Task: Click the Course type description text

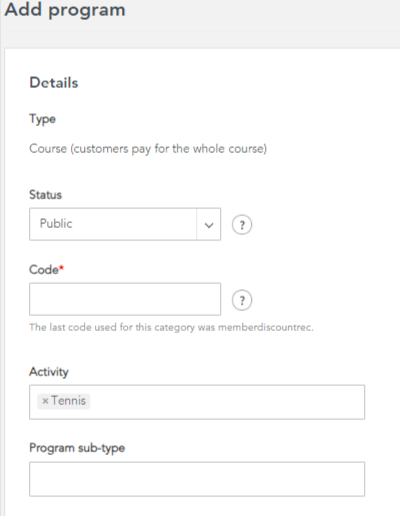Action: [148, 149]
